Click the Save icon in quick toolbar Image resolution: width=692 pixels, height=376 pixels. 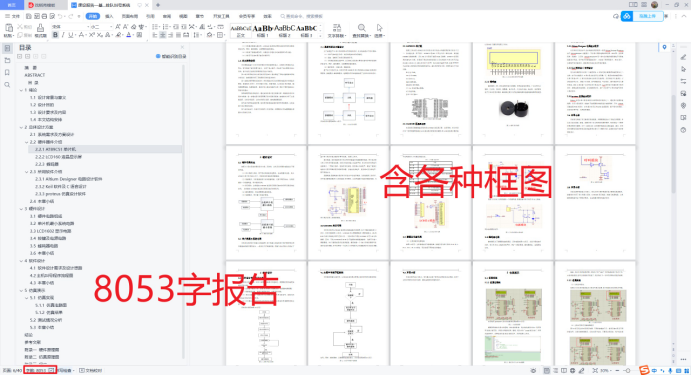click(29, 16)
